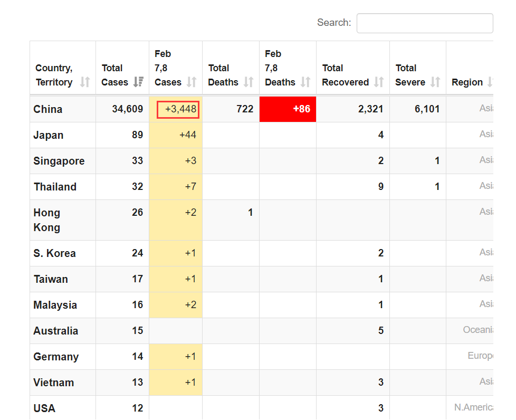This screenshot has height=420, width=516.
Task: Sort by Feb 7,8 Deaths arrows
Action: click(x=305, y=82)
